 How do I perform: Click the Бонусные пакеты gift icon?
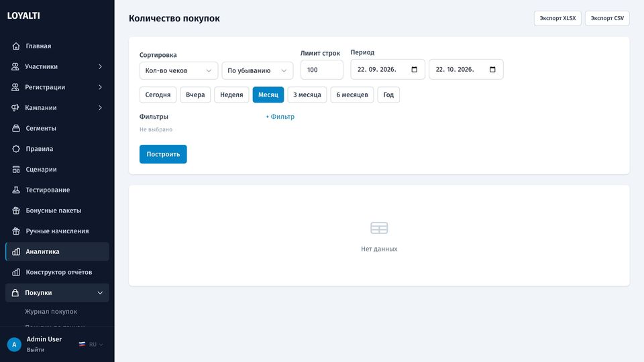(16, 210)
